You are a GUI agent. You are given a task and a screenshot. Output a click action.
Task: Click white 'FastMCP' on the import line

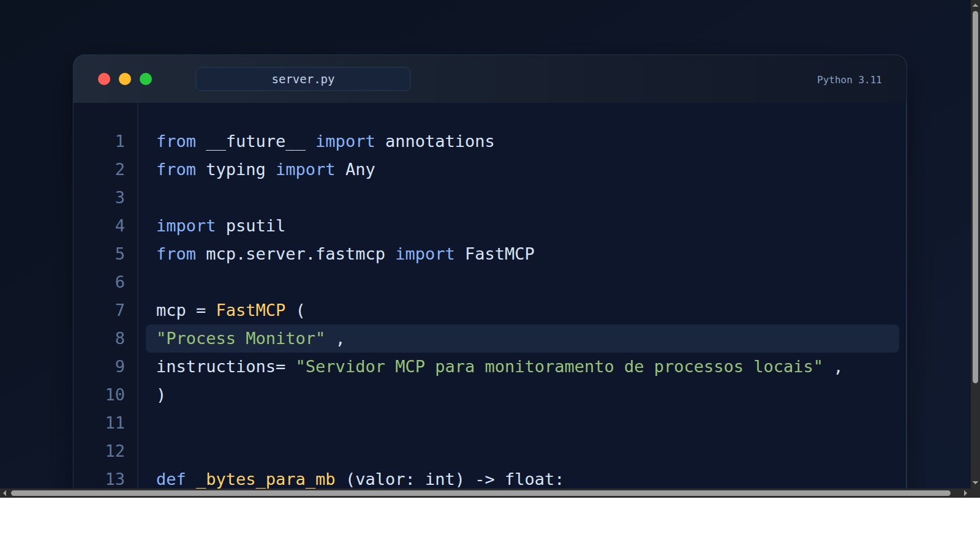[500, 254]
